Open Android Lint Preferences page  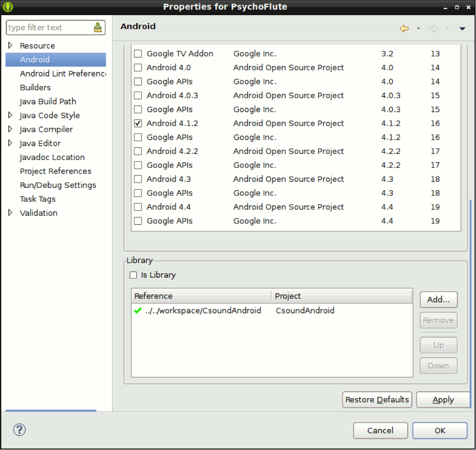63,73
